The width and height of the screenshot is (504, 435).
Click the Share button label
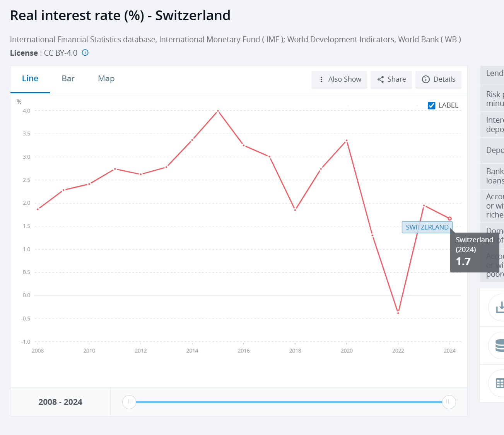[x=396, y=79]
